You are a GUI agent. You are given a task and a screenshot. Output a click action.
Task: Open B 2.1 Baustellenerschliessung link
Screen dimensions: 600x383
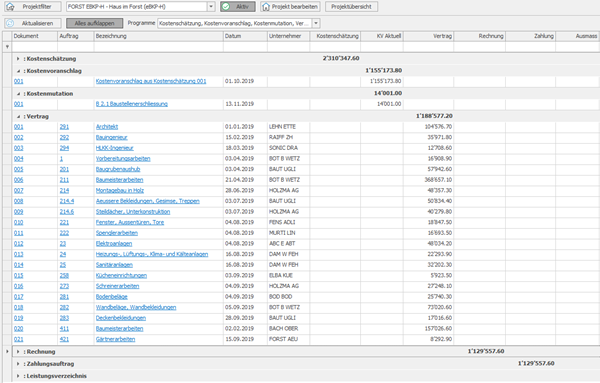point(132,104)
